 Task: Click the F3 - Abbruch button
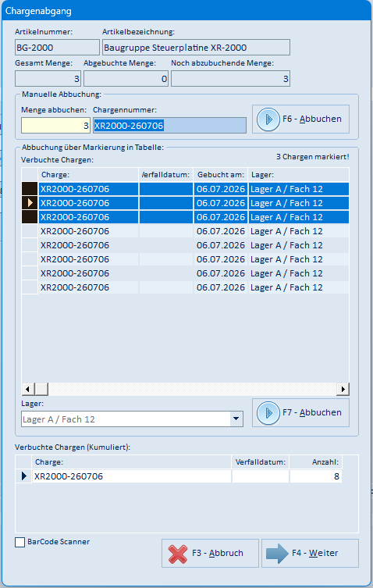(211, 553)
